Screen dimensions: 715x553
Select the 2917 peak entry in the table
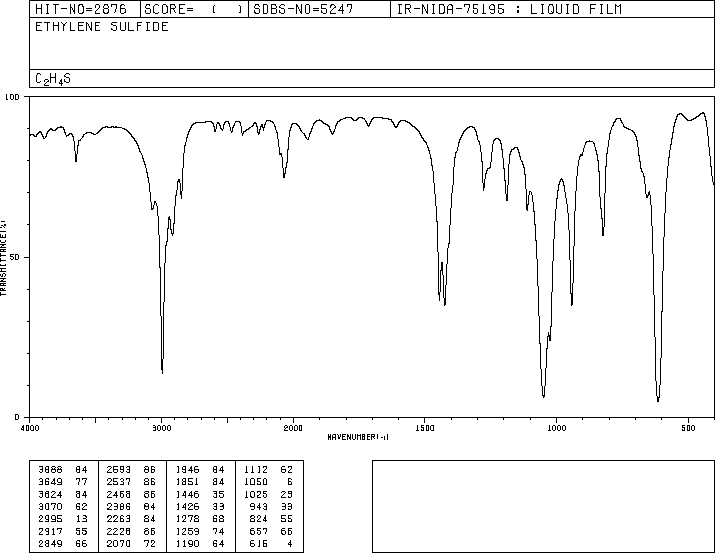click(x=63, y=532)
